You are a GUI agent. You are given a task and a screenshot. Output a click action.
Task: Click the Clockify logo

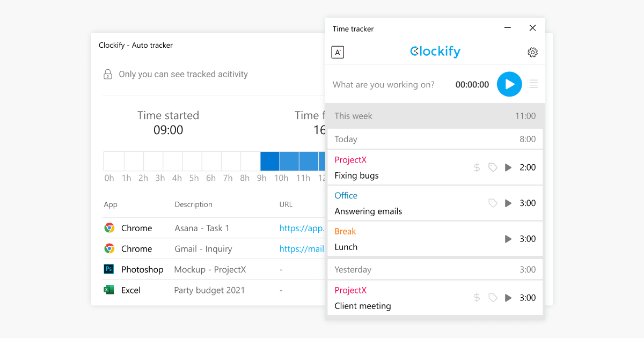pos(435,52)
